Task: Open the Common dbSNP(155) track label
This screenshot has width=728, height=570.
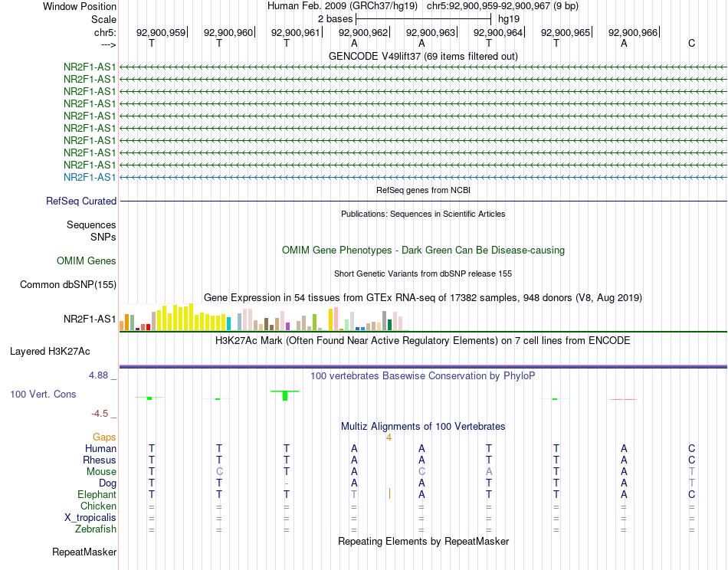Action: click(x=68, y=284)
